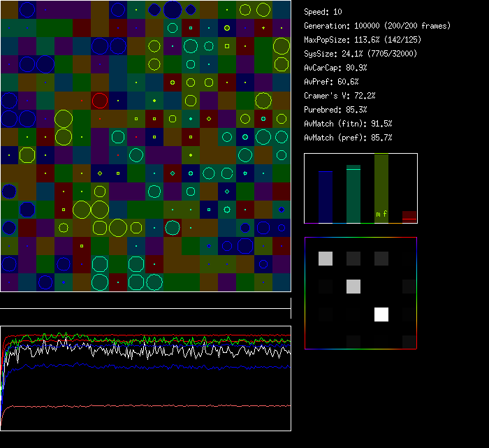Viewport: 489px width, 448px height.
Task: Click the 'm f' label on the olive bar
Action: [x=381, y=214]
